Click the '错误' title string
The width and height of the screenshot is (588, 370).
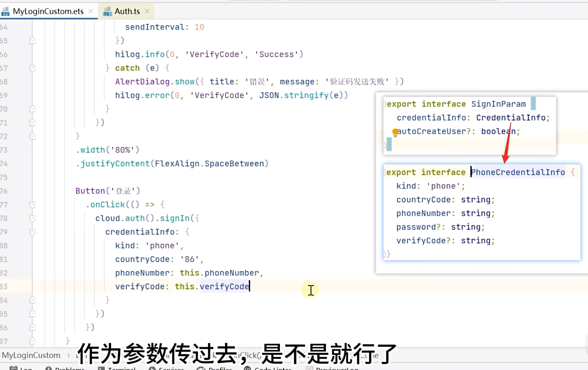[257, 82]
